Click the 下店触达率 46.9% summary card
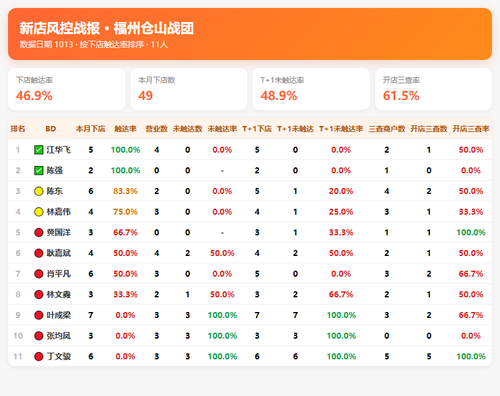 coord(67,89)
